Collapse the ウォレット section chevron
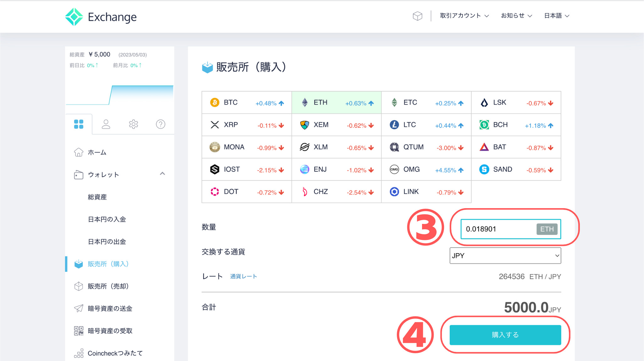Screen dimensions: 644x361 [x=162, y=174]
